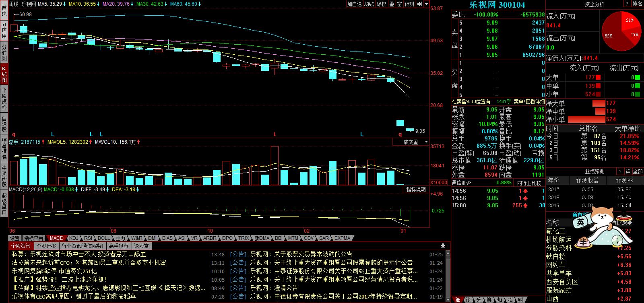Screen dimensions: 644x303
Task: Click the ? icon beside 业绩预测
Action: click(x=620, y=171)
